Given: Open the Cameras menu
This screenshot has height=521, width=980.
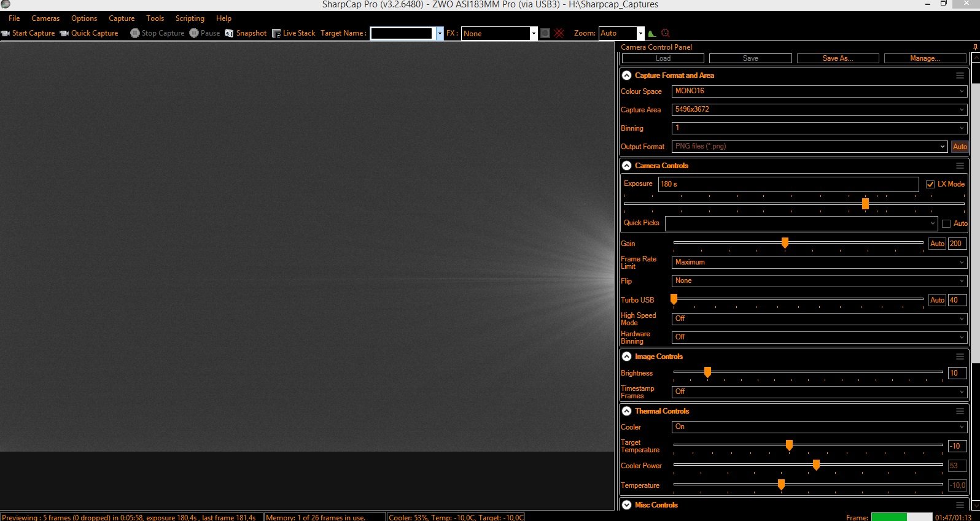Looking at the screenshot, I should tap(45, 18).
